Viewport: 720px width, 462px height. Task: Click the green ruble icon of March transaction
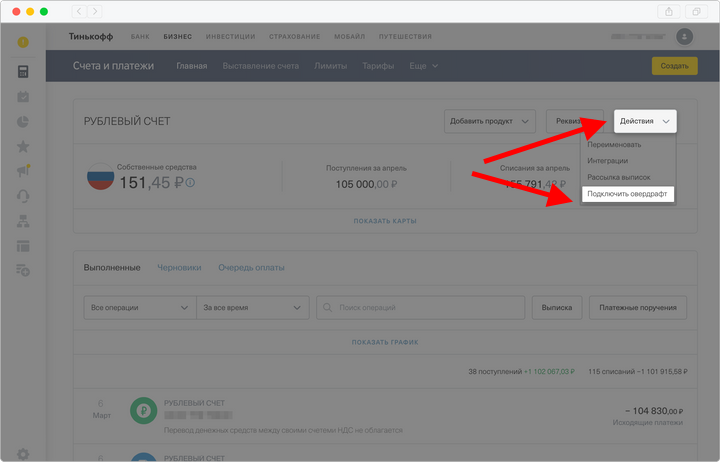click(144, 411)
